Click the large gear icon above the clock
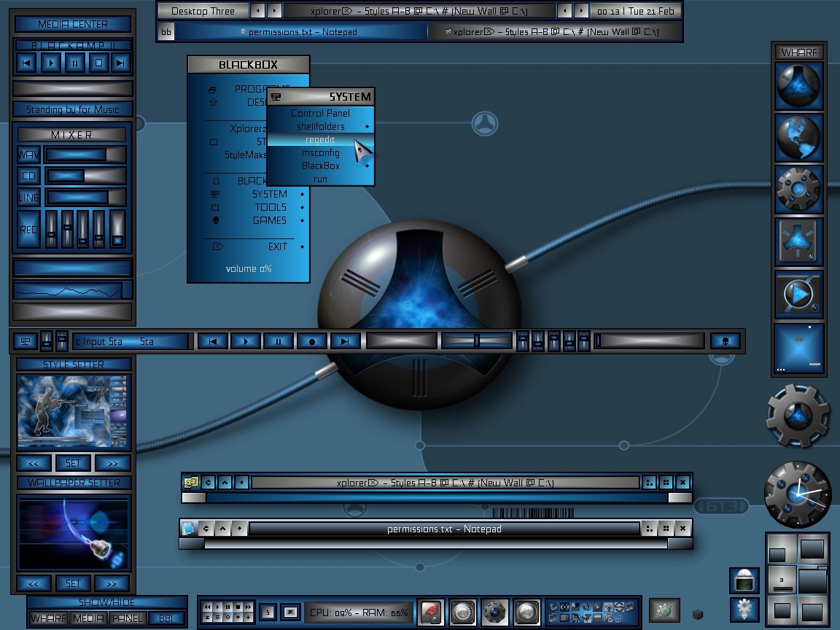This screenshot has width=840, height=630. coord(798,416)
